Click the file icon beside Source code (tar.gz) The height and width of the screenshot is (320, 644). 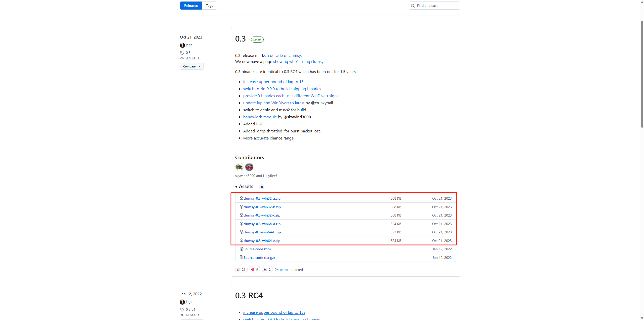click(241, 257)
